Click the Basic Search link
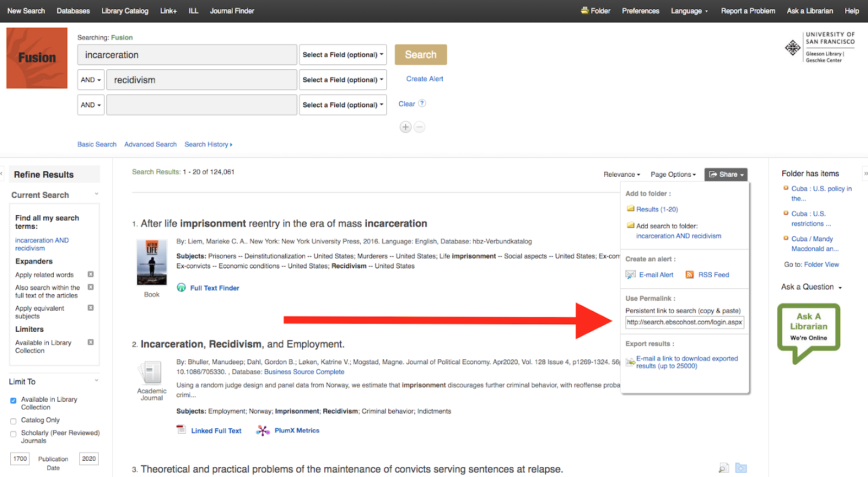The width and height of the screenshot is (868, 477). [97, 144]
